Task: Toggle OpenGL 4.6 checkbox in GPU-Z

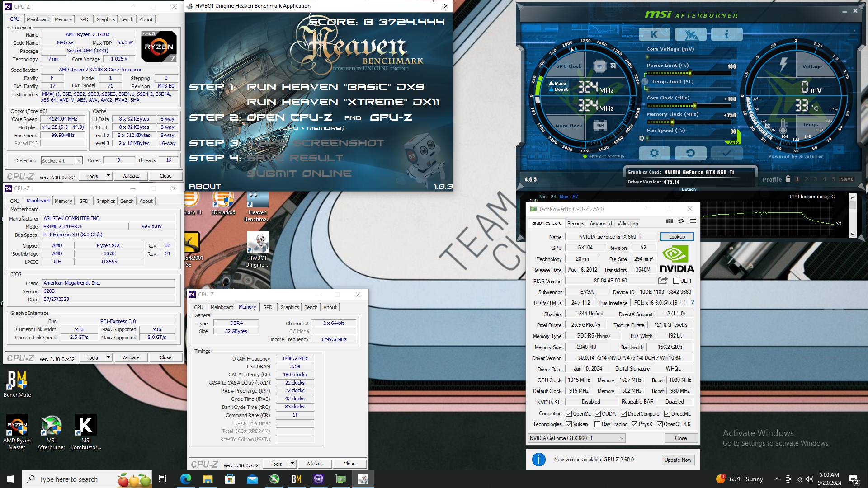Action: [660, 424]
